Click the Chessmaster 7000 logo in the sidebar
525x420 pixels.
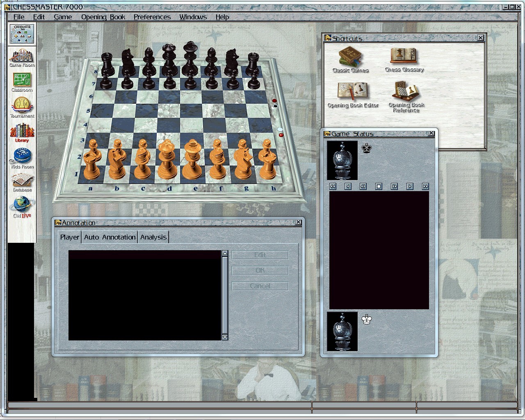(x=23, y=34)
